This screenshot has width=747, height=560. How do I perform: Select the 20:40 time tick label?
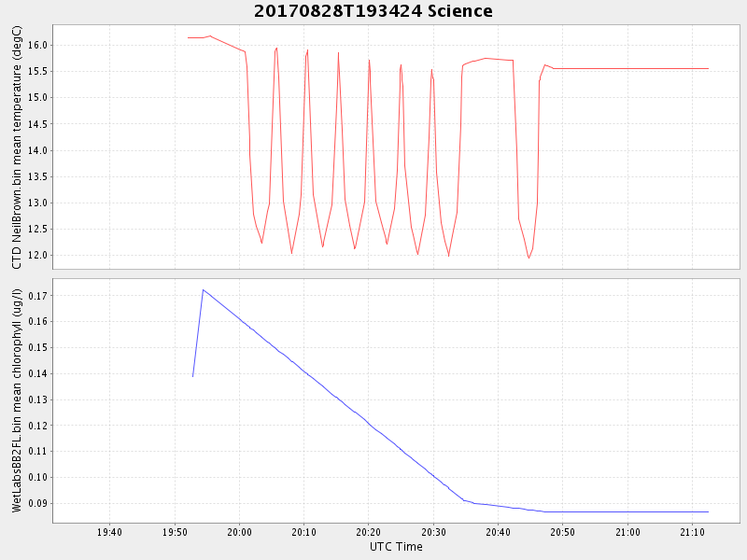[x=499, y=532]
